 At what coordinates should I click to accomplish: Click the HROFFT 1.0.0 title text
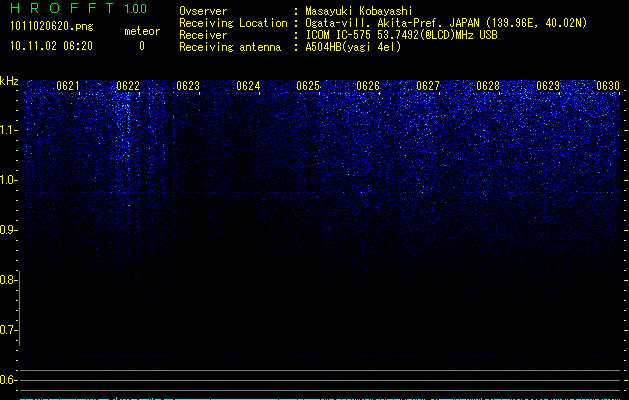79,8
